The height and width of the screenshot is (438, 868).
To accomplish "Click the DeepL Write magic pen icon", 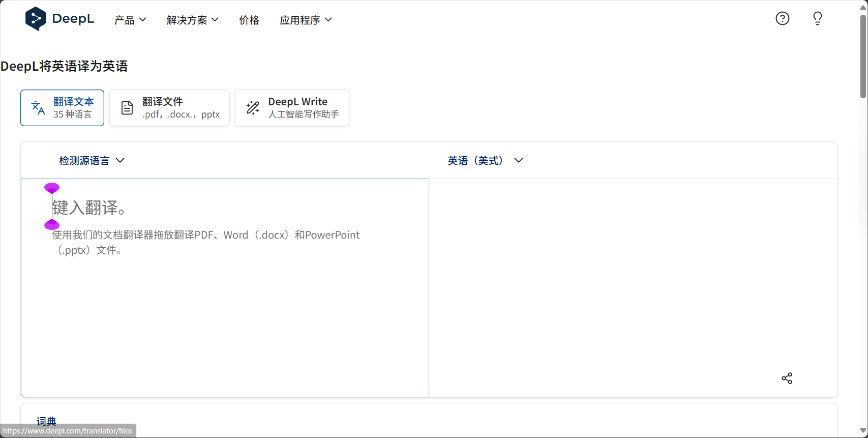I will [x=253, y=108].
